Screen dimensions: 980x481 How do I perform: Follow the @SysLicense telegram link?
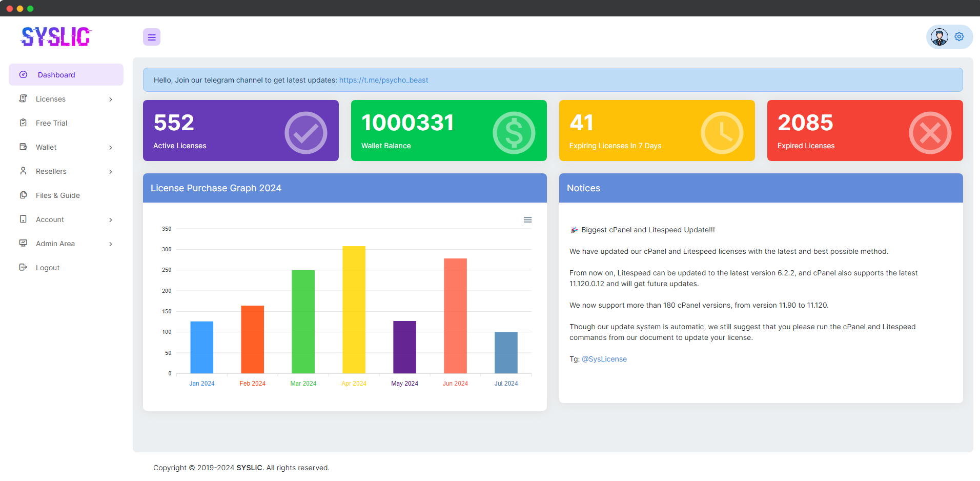pos(604,359)
